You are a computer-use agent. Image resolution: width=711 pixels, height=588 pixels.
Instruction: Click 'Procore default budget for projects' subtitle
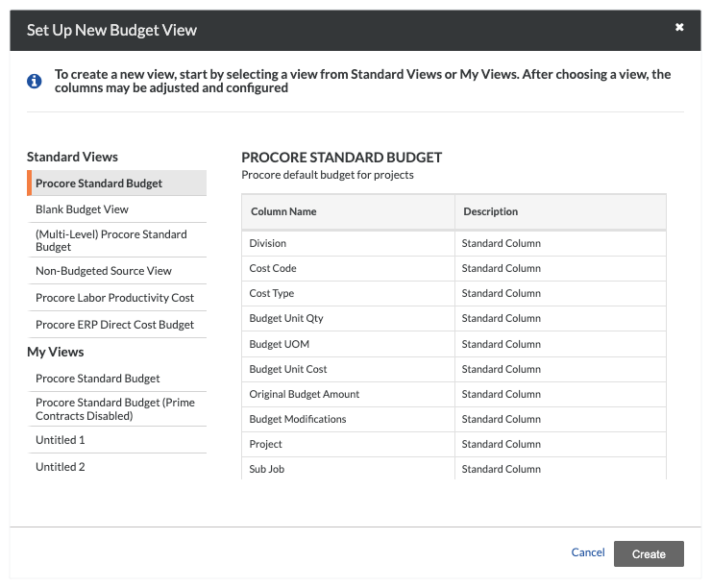point(328,175)
